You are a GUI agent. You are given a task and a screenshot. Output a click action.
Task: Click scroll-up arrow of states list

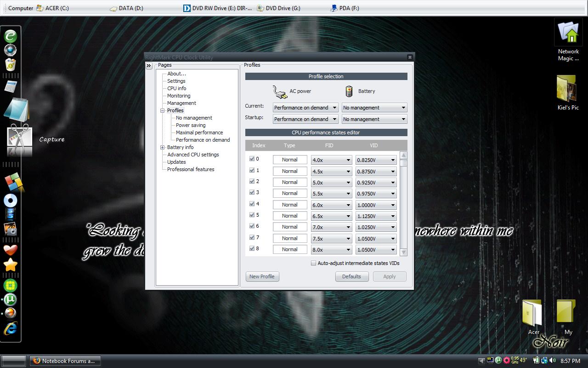click(404, 155)
